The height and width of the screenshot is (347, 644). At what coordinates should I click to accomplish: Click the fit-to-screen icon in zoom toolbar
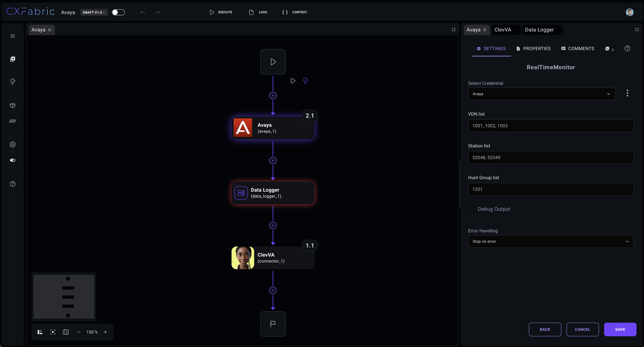pyautogui.click(x=53, y=332)
